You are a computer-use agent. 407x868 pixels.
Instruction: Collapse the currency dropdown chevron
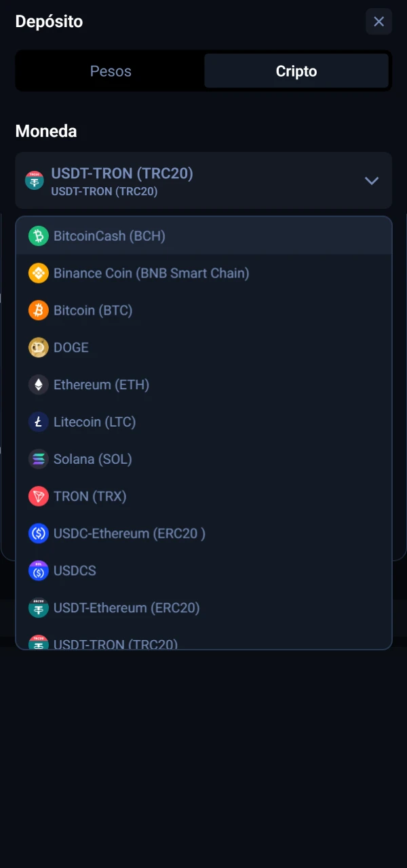pyautogui.click(x=372, y=180)
